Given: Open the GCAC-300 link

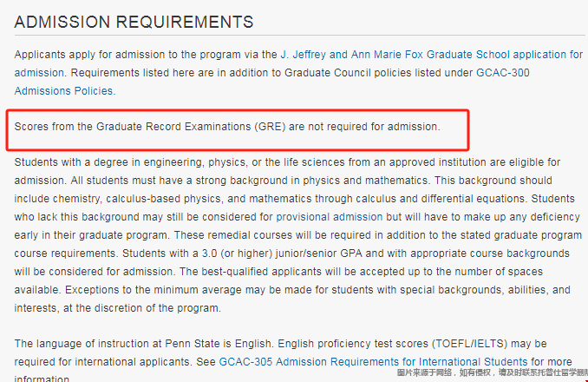Looking at the screenshot, I should tap(502, 73).
